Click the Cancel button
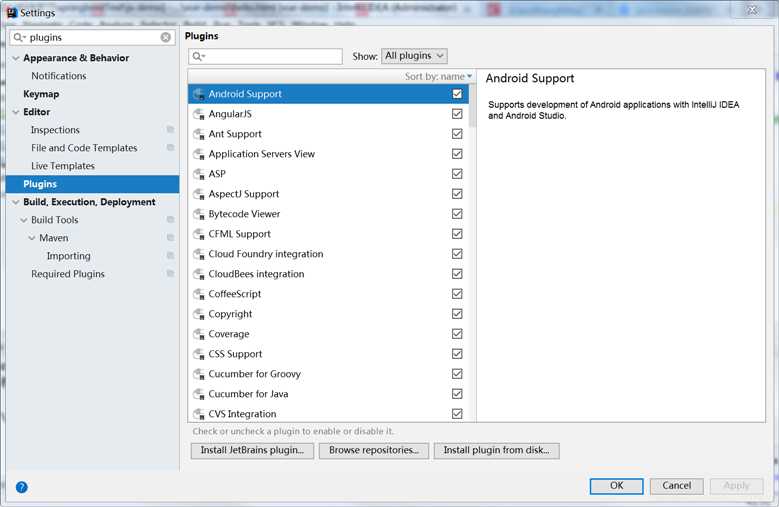Image resolution: width=779 pixels, height=507 pixels. [677, 486]
